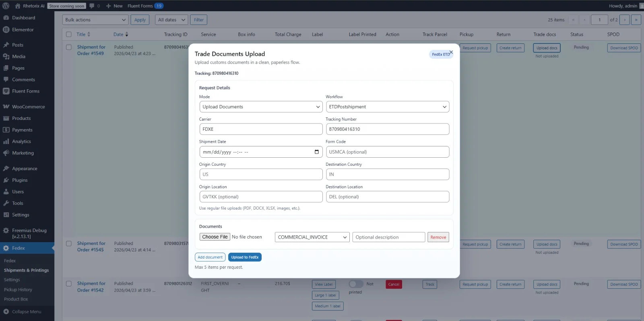Open the Product Box submenu item
The width and height of the screenshot is (644, 321).
coord(16,299)
